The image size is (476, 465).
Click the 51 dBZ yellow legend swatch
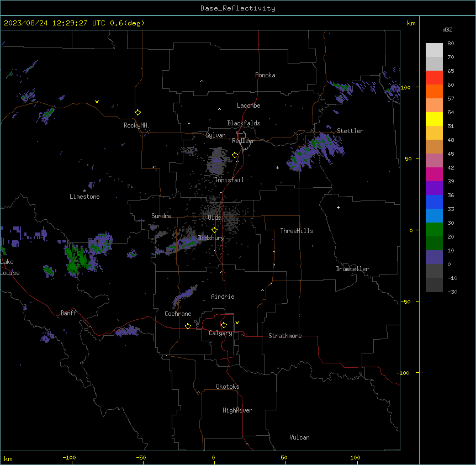coord(434,119)
